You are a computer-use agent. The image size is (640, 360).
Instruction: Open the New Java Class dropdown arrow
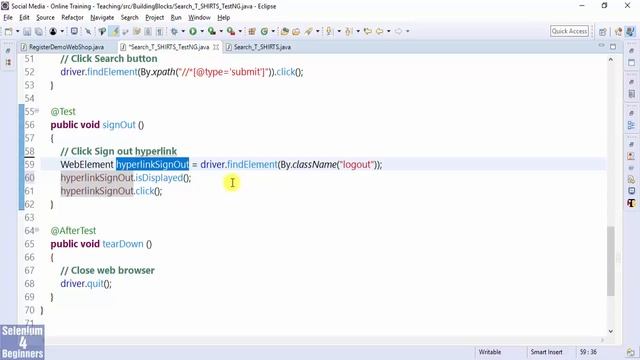pos(273,31)
